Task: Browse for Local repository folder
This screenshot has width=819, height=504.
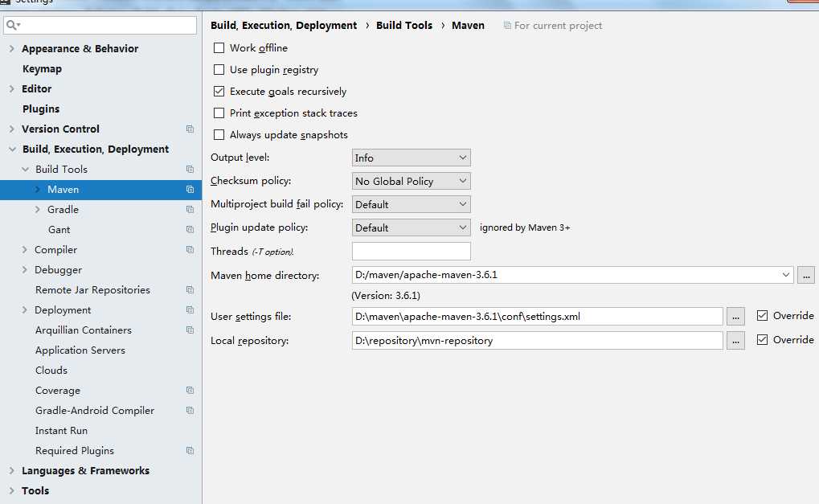Action: [x=735, y=341]
